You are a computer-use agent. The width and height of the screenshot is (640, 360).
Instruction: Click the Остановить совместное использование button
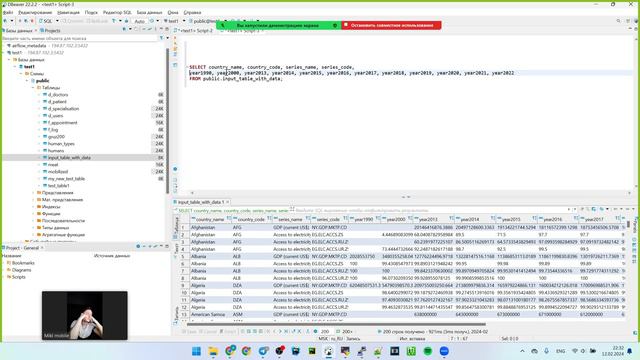[x=391, y=25]
